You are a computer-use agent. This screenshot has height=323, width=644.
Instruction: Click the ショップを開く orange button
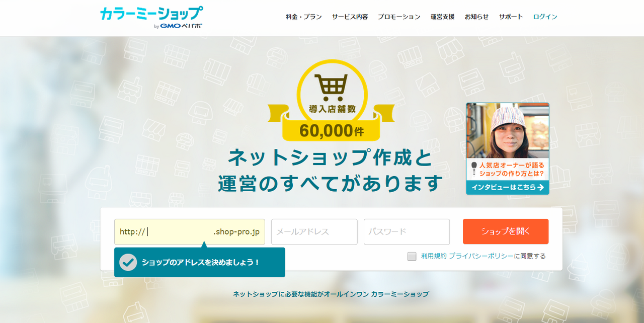point(506,231)
